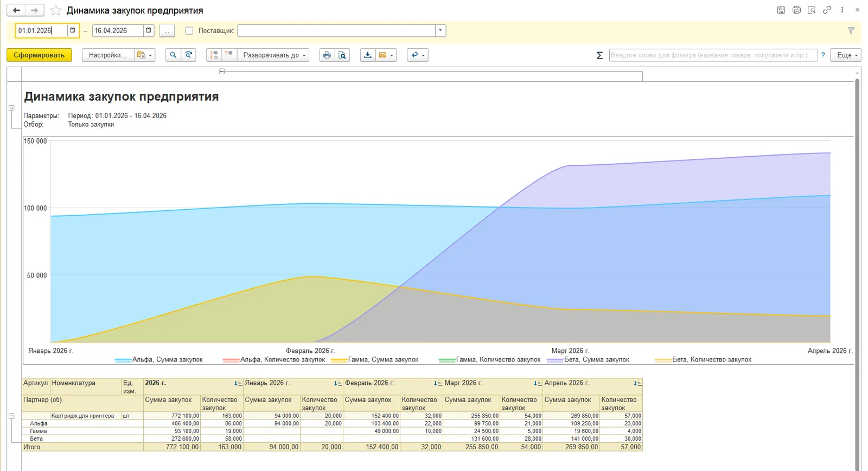Open the send by email dropdown
868x471 pixels.
[386, 55]
